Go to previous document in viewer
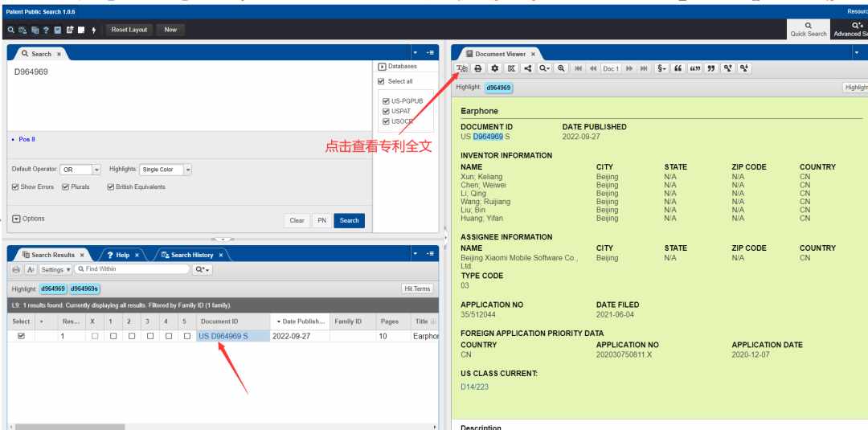The height and width of the screenshot is (430, 868). (593, 68)
